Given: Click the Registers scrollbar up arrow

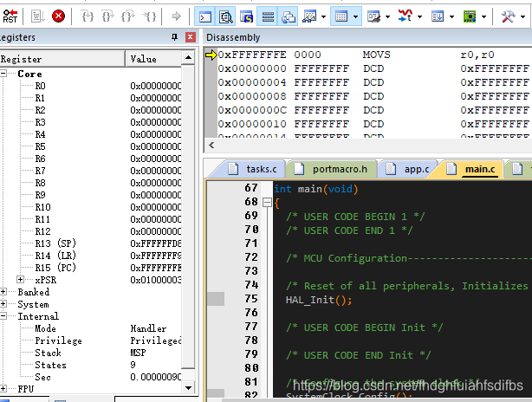Looking at the screenshot, I should (188, 58).
